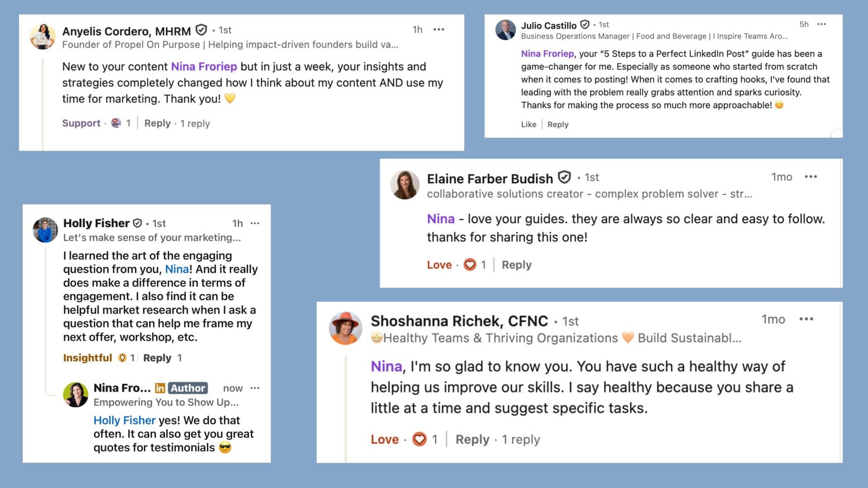Viewport: 868px width, 488px height.
Task: Toggle Support reaction on Anyelis Cordero's comment
Action: (81, 123)
